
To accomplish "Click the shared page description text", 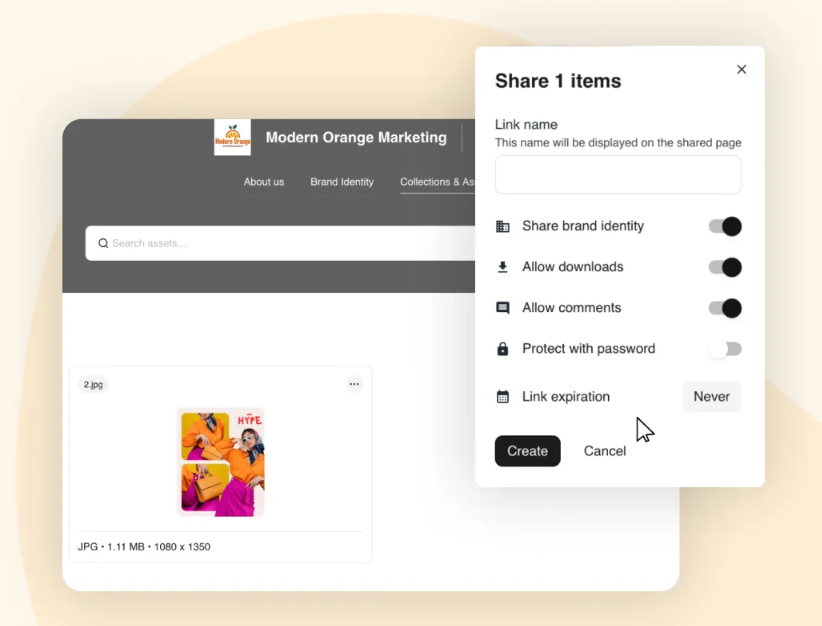I will point(618,143).
